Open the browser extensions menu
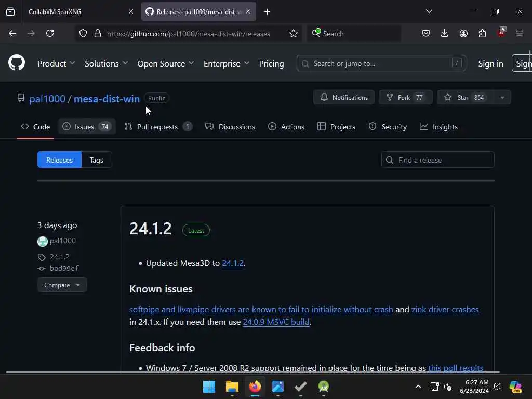 click(x=482, y=33)
